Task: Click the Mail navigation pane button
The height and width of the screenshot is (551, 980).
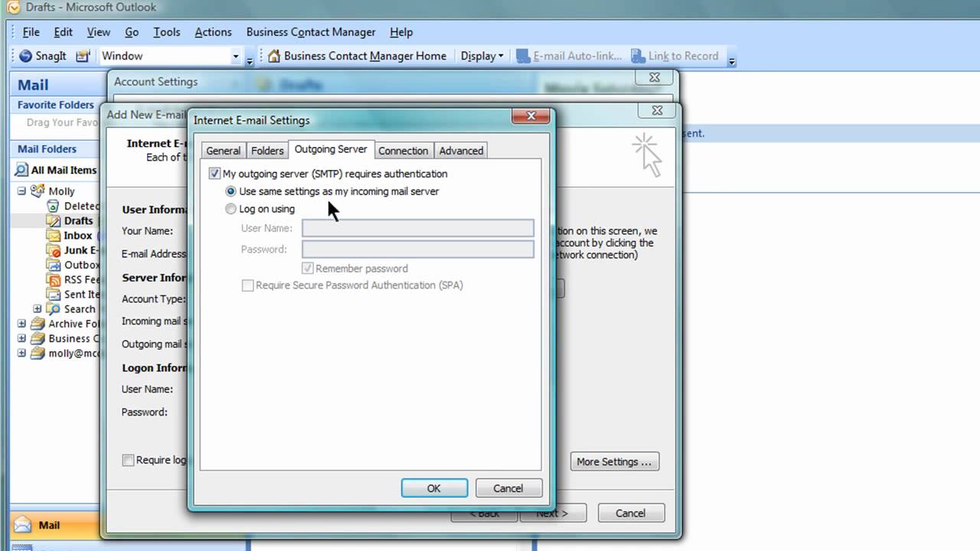Action: click(x=54, y=525)
